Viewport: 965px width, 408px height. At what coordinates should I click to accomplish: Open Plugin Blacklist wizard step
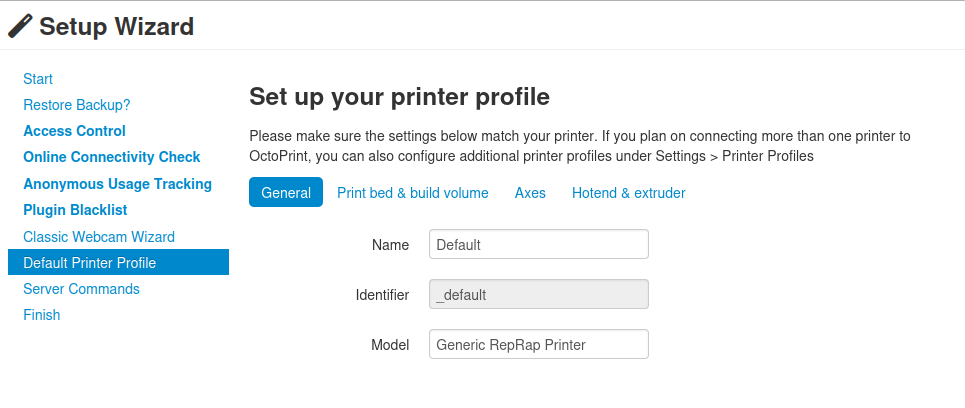75,210
